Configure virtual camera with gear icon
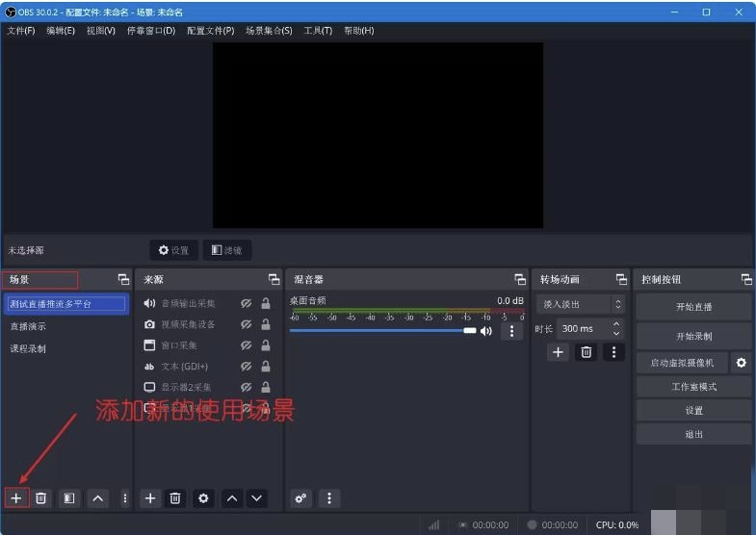This screenshot has height=535, width=756. [x=741, y=363]
